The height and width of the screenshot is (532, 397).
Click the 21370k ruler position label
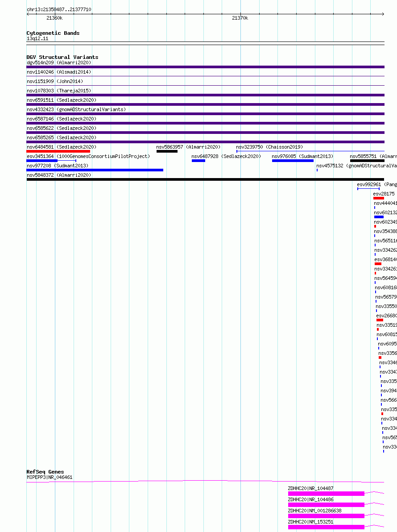(x=240, y=18)
